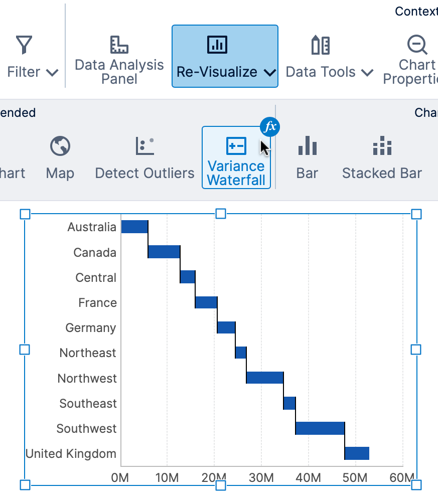Click the Detect Outliers icon
Image resolution: width=438 pixels, height=504 pixels.
pyautogui.click(x=144, y=146)
